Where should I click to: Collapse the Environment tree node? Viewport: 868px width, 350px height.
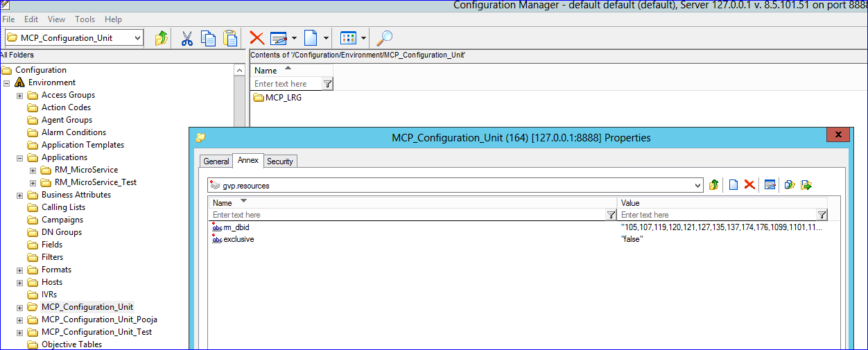pos(6,82)
